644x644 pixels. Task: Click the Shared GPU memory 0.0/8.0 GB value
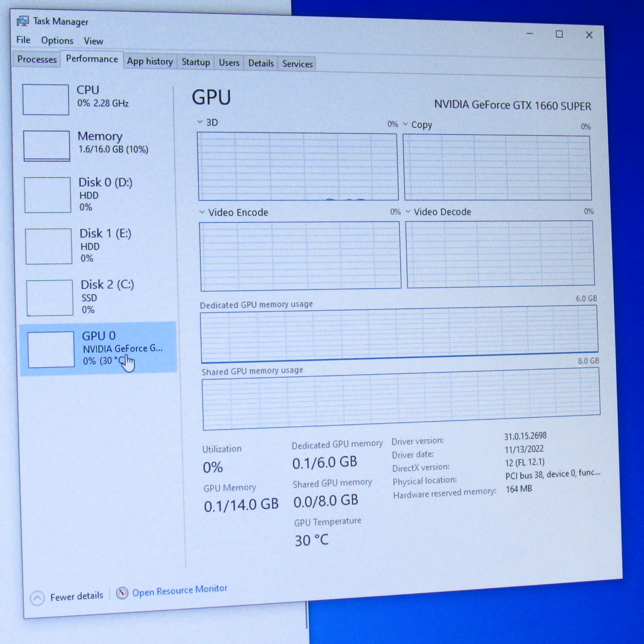(x=326, y=501)
